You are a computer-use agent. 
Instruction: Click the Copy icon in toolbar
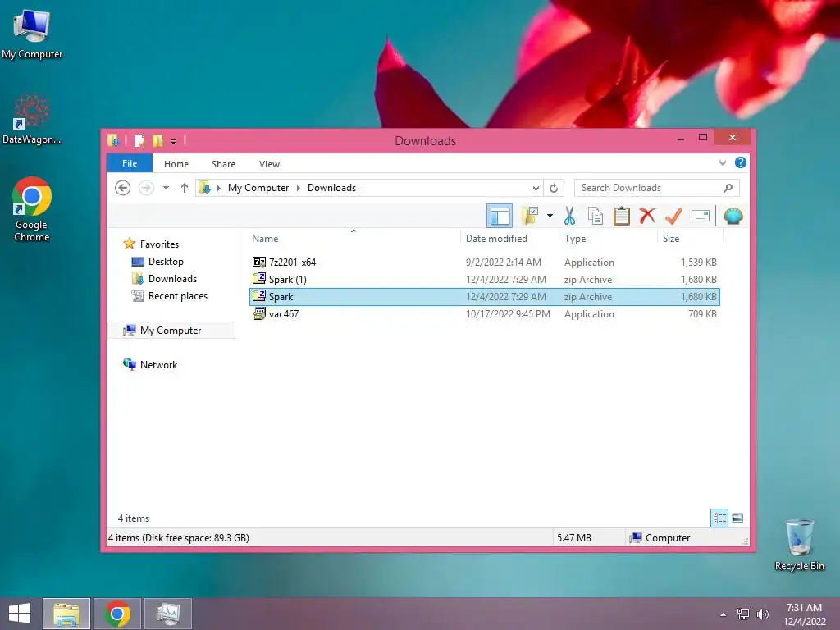(x=596, y=216)
